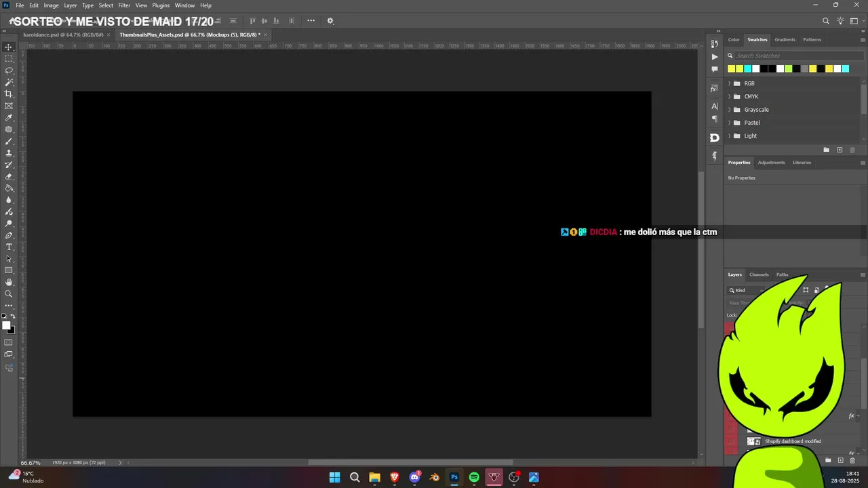Select the Lasso tool
Screen dimensions: 868x488
(9, 70)
